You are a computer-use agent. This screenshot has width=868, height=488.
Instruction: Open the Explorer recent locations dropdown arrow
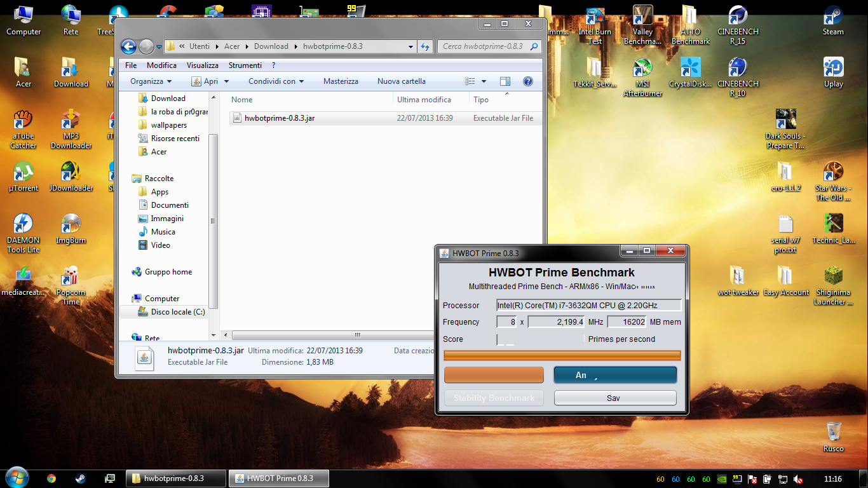point(159,46)
